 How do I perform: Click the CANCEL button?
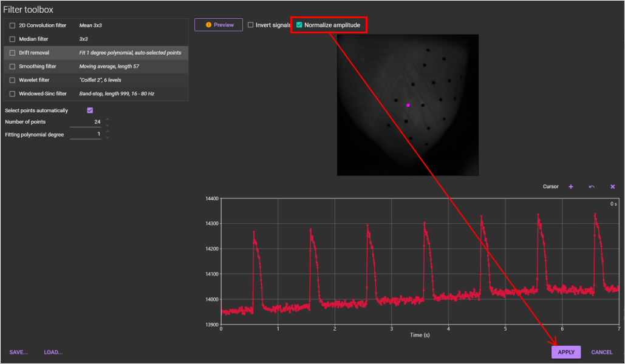(601, 352)
